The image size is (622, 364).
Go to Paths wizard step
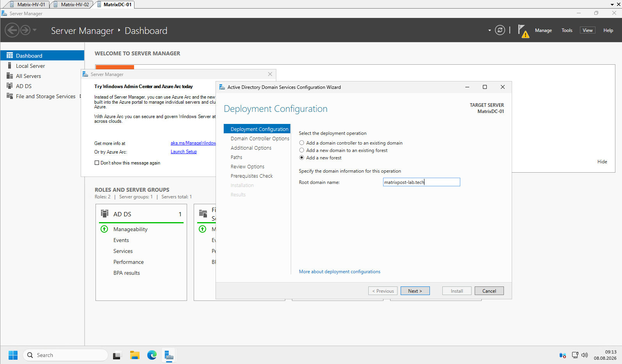tap(236, 157)
